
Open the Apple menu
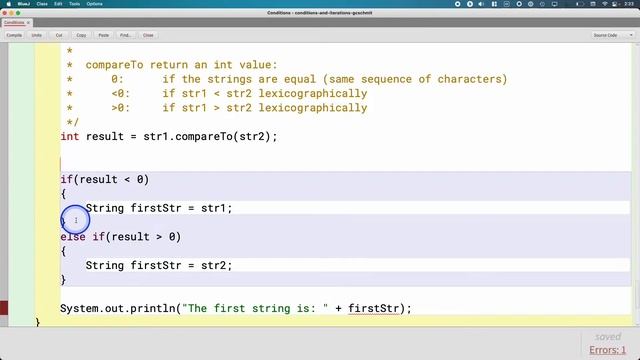click(8, 4)
